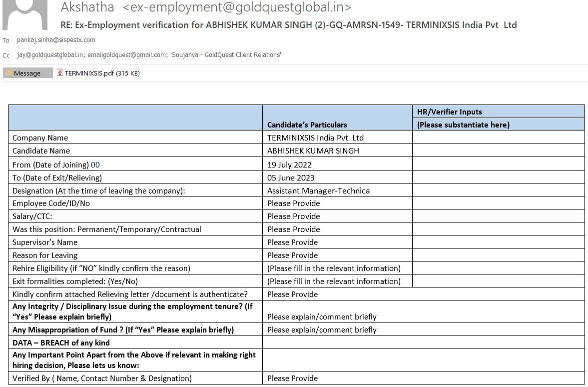Click 'Please Provide' in position type row
This screenshot has height=387, width=588.
click(x=293, y=229)
